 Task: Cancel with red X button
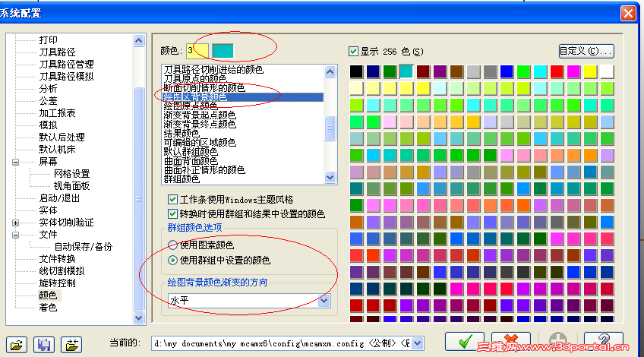[511, 341]
